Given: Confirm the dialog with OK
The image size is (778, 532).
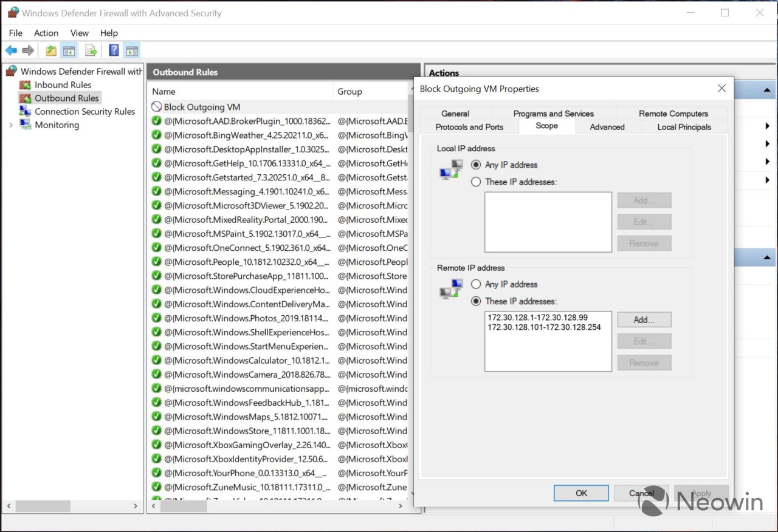Looking at the screenshot, I should [581, 493].
